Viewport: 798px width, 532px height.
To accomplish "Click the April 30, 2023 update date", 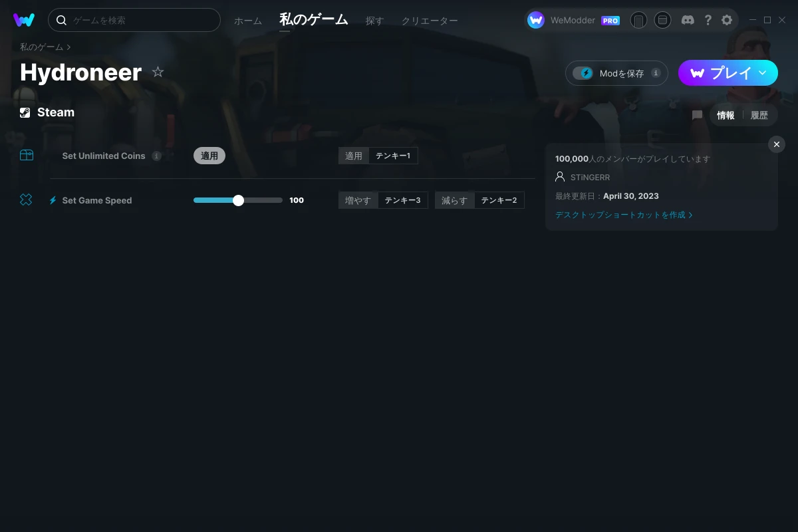I will point(631,196).
